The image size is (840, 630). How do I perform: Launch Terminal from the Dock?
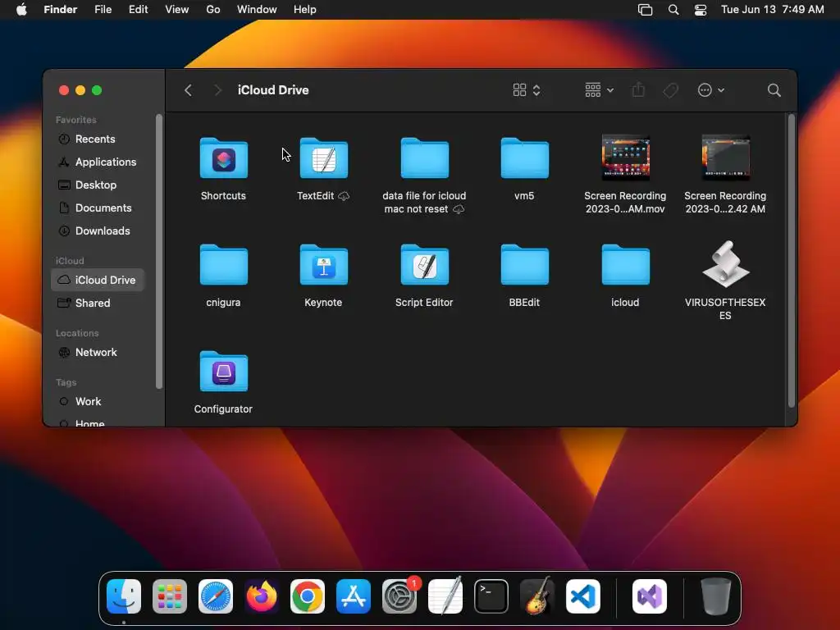[491, 596]
